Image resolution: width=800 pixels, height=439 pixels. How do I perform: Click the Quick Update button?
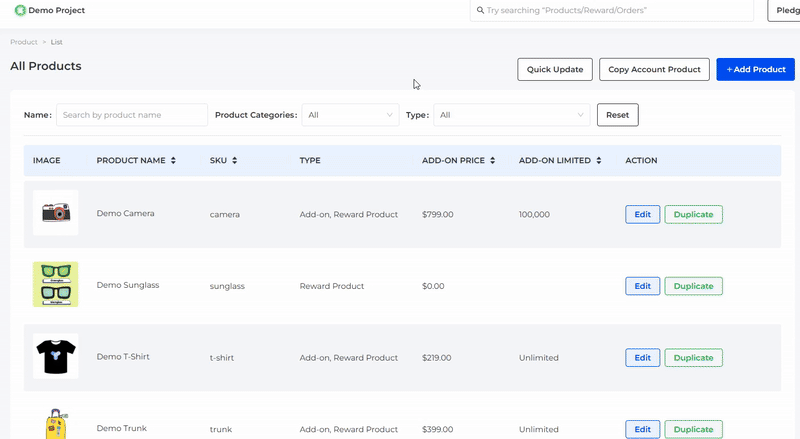(x=555, y=69)
